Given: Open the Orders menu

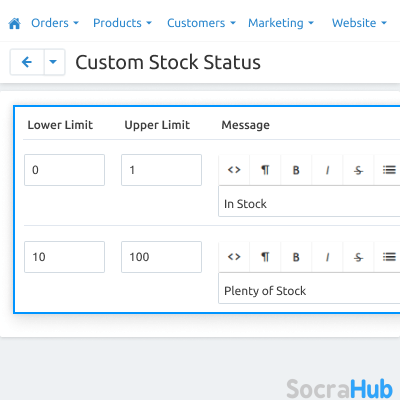Looking at the screenshot, I should point(55,23).
